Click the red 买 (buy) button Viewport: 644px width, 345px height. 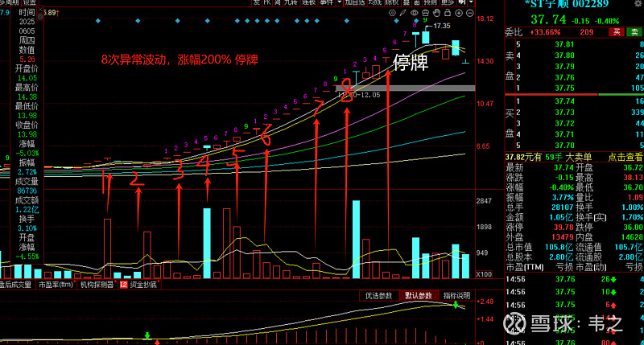pos(616,32)
